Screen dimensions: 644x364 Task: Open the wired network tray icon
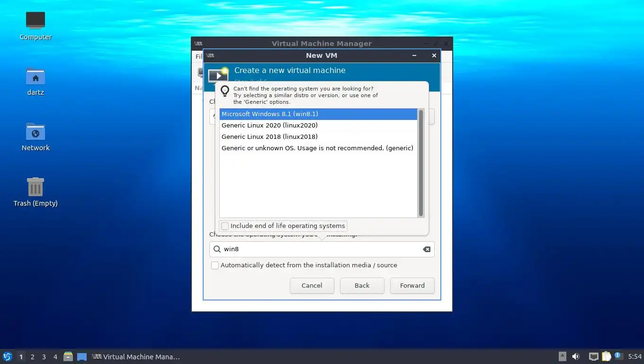[x=593, y=356]
